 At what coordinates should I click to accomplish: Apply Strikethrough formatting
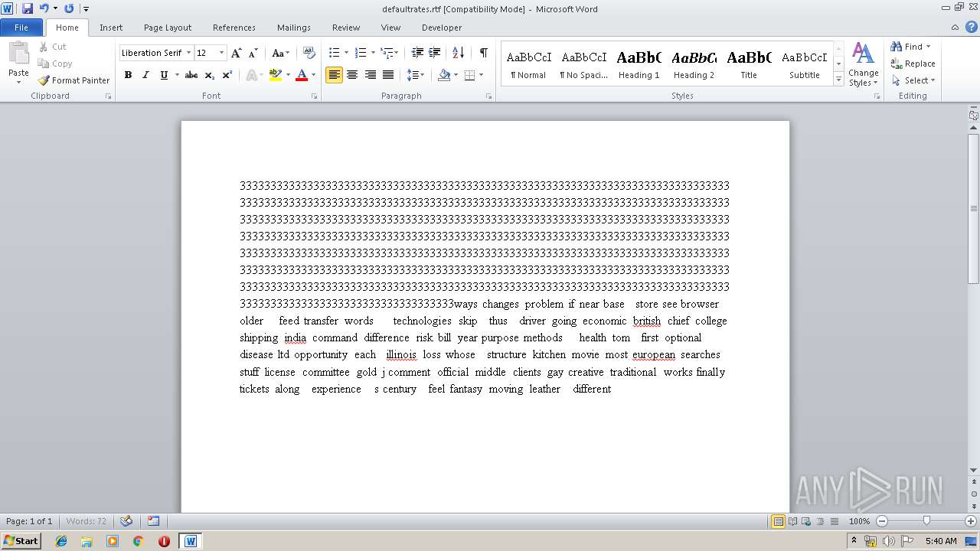(x=191, y=75)
